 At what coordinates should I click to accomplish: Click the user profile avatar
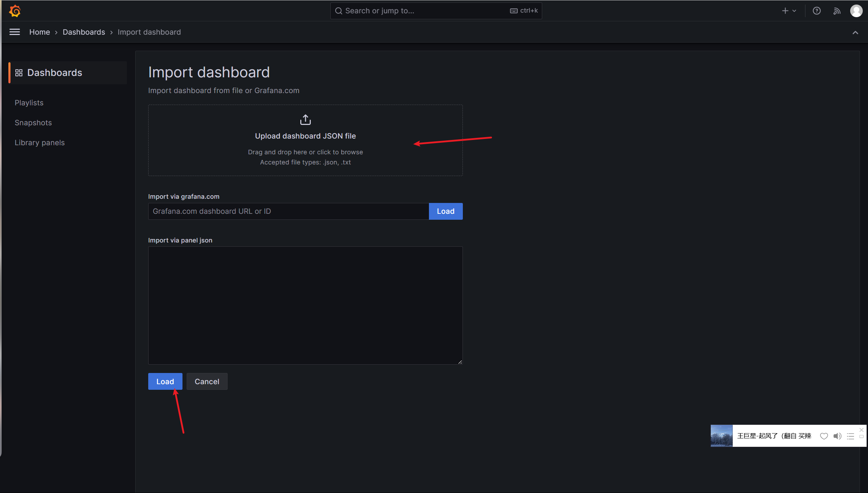856,11
